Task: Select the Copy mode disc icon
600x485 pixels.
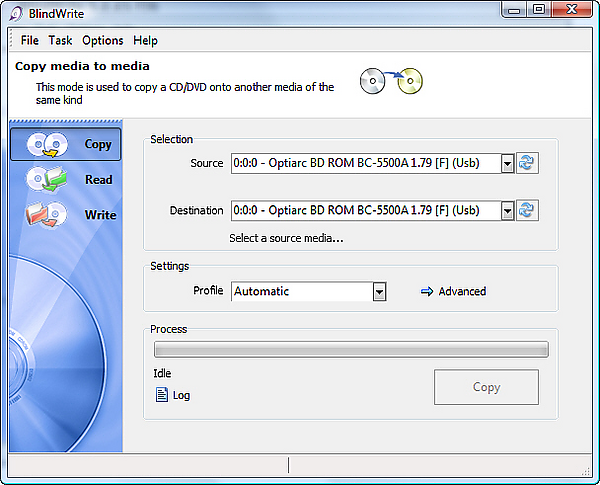Action: [x=47, y=144]
